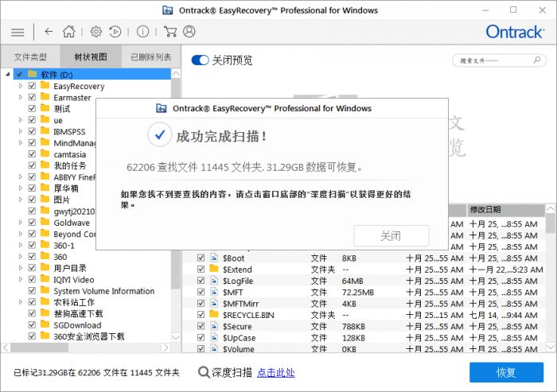Click the SGDownload folder icon
Screen dimensions: 557x392
click(45, 324)
